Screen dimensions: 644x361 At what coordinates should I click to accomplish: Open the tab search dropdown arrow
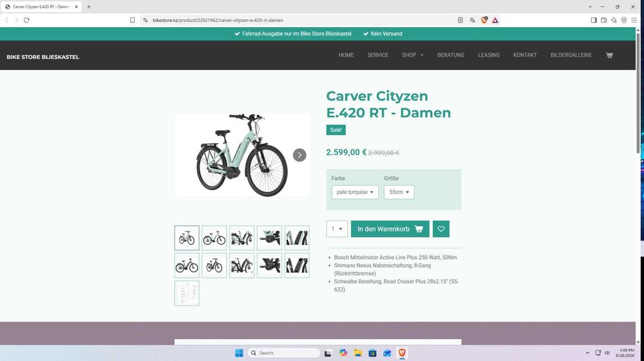coord(590,7)
